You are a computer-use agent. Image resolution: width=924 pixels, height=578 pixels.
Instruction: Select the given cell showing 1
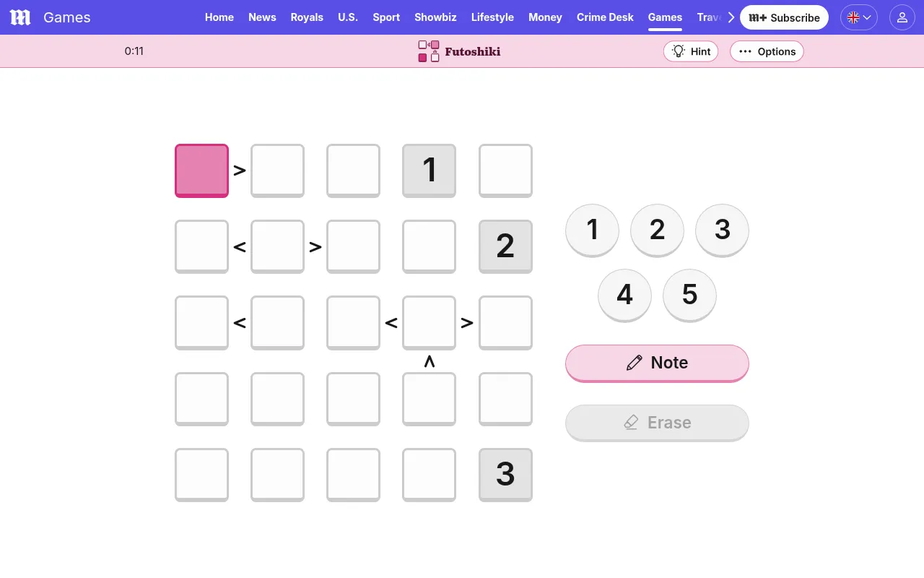point(429,171)
